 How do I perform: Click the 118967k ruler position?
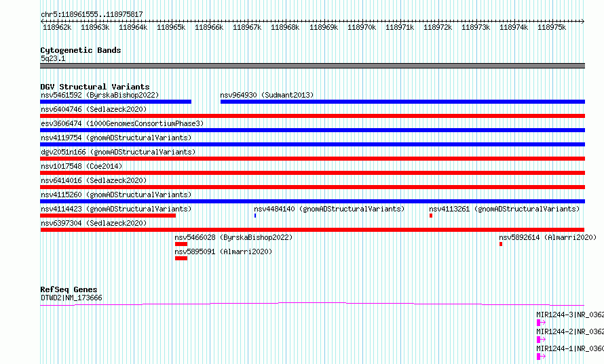(x=247, y=27)
